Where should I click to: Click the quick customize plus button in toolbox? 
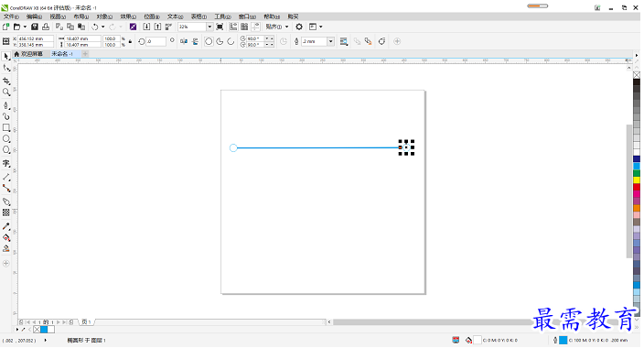click(6, 264)
